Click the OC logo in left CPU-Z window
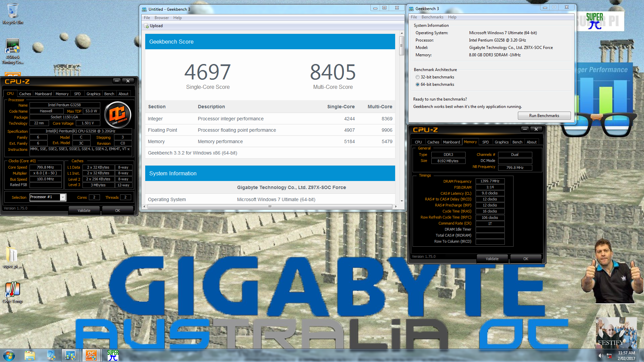This screenshot has width=644, height=362. [118, 115]
